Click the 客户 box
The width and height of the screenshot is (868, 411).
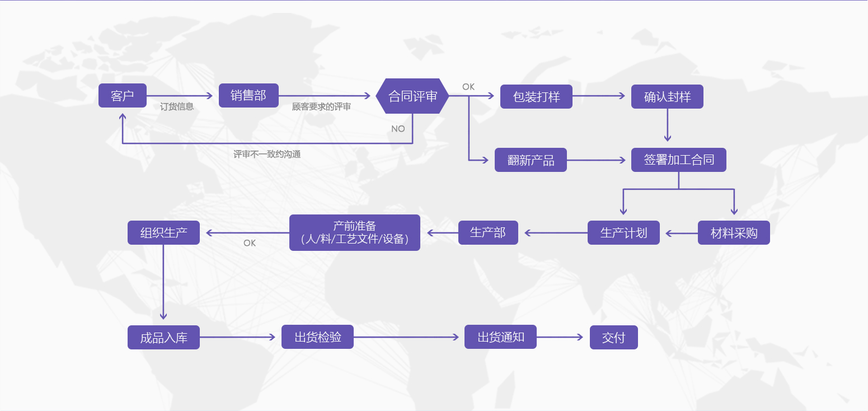pos(123,96)
